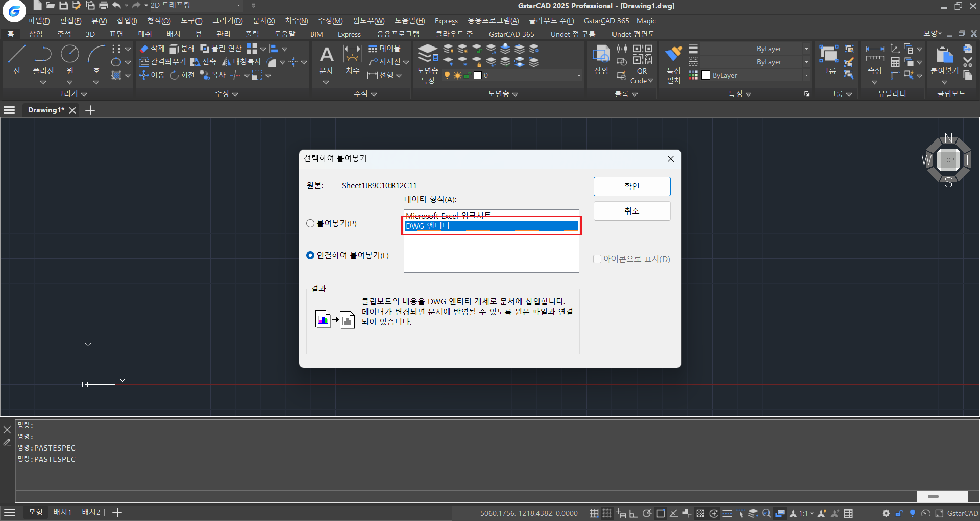This screenshot has height=521, width=980.
Task: Click the 확인 (OK) button in dialog
Action: coord(632,186)
